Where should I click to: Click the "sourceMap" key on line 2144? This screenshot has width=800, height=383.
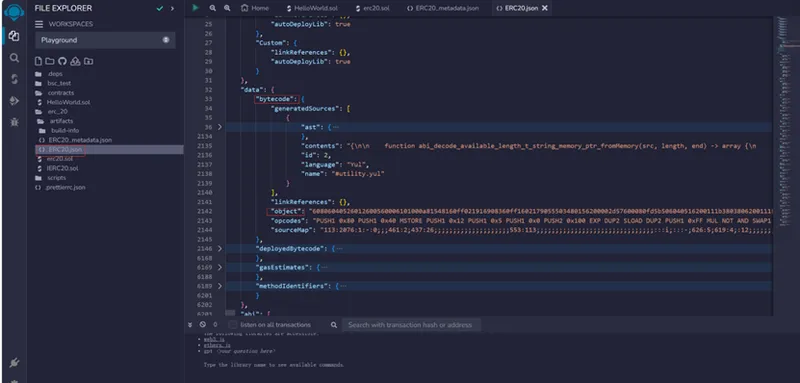pos(292,230)
